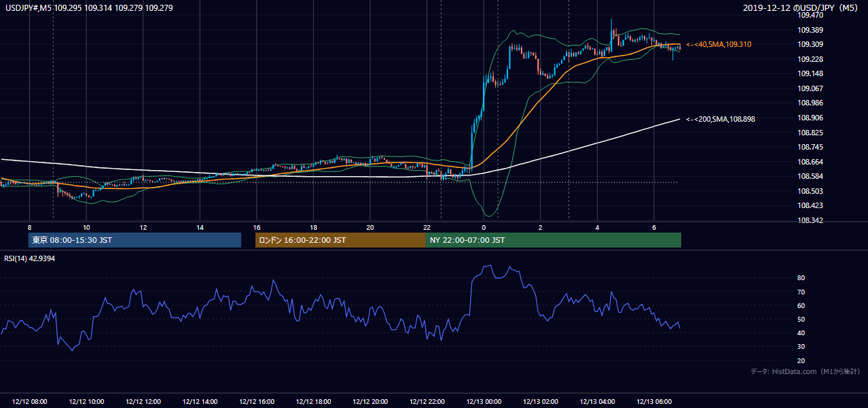The width and height of the screenshot is (868, 408).
Task: Click the bottom time label 12/12 12:00
Action: pos(143,402)
